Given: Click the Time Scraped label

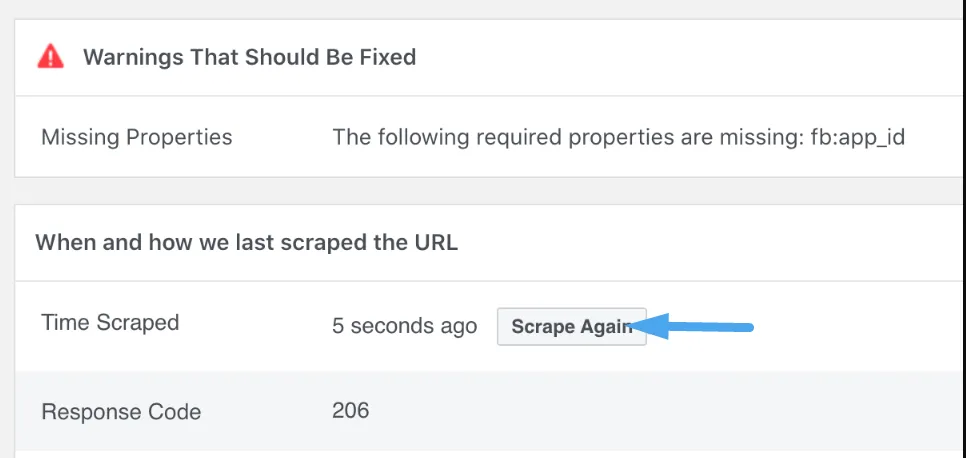Looking at the screenshot, I should [110, 322].
